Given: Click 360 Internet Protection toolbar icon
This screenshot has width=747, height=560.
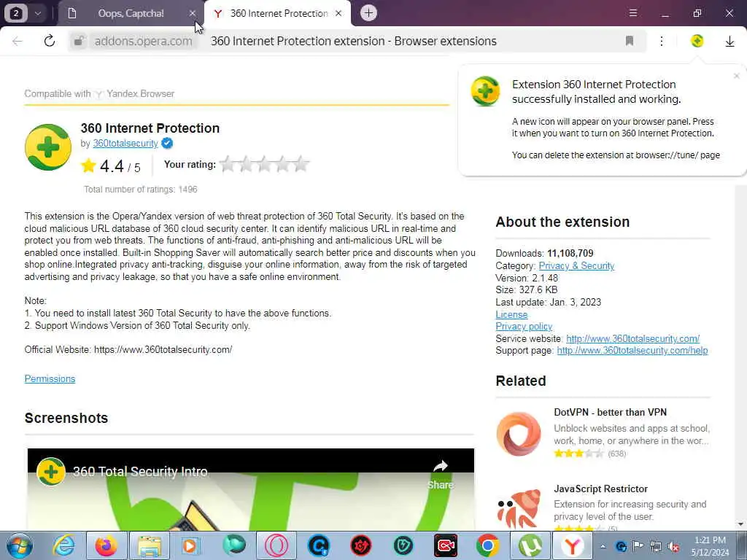Looking at the screenshot, I should (x=697, y=41).
